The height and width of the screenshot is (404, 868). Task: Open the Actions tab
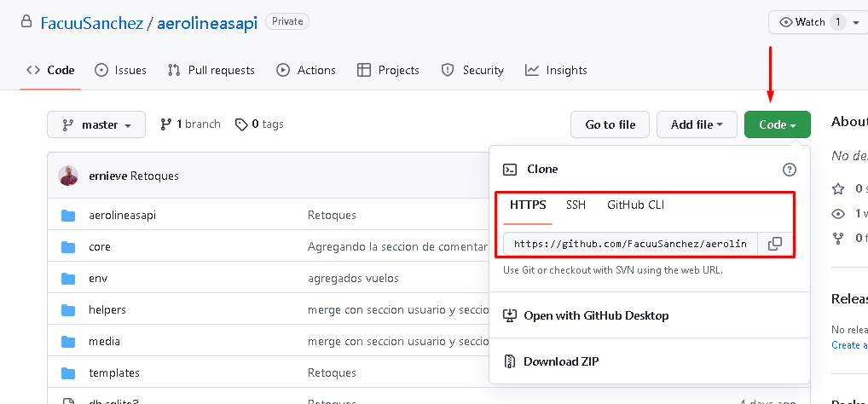pyautogui.click(x=305, y=70)
